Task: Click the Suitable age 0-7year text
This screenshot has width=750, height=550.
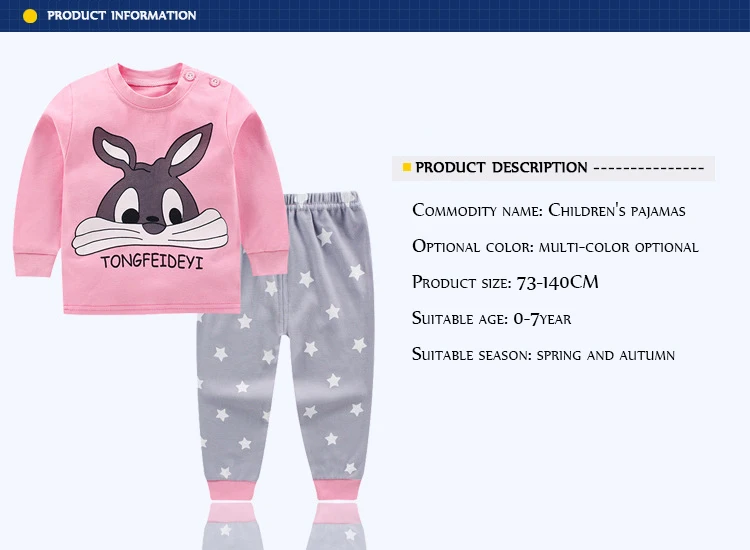Action: 491,319
